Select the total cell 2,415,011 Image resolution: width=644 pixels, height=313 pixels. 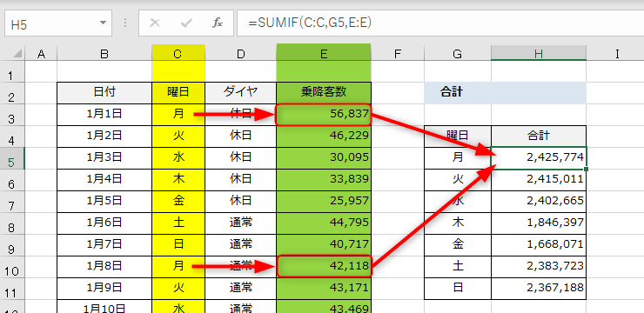[x=539, y=179]
